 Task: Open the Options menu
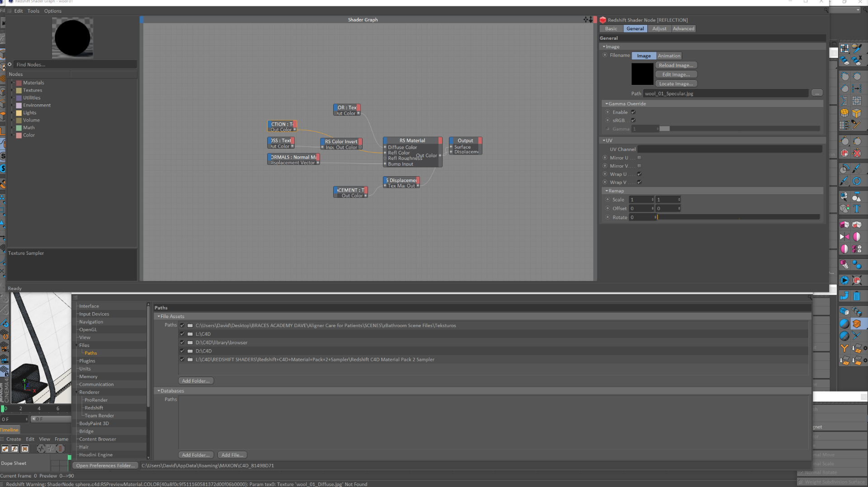(53, 11)
